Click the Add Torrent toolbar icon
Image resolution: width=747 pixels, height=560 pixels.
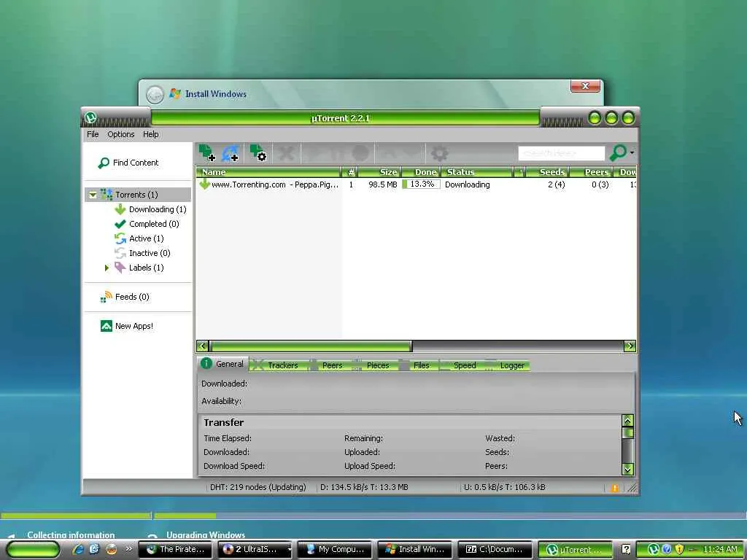(206, 153)
